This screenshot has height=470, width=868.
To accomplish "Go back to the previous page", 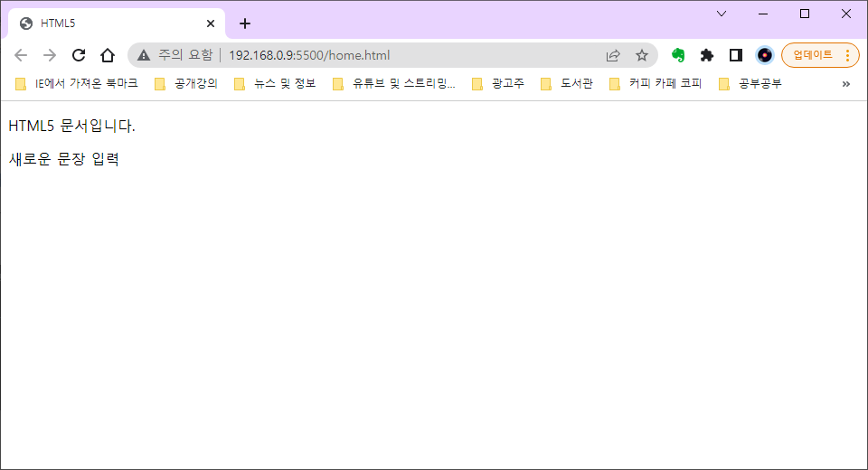I will (21, 55).
